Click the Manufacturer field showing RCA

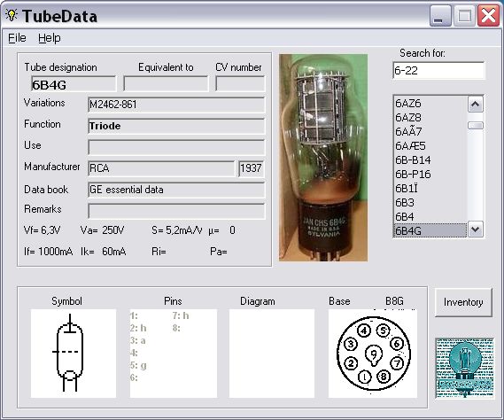pyautogui.click(x=162, y=168)
